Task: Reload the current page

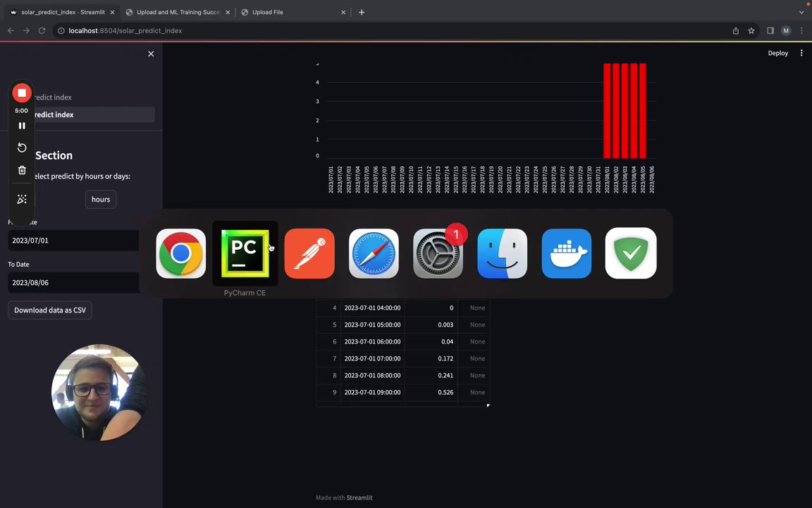Action: point(42,30)
